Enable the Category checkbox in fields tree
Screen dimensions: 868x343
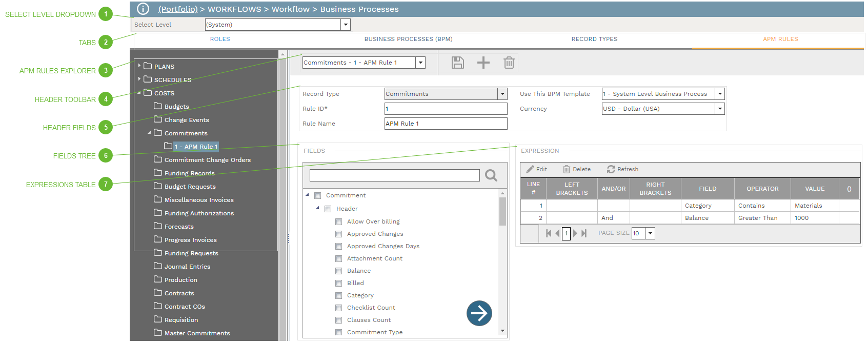(x=338, y=295)
